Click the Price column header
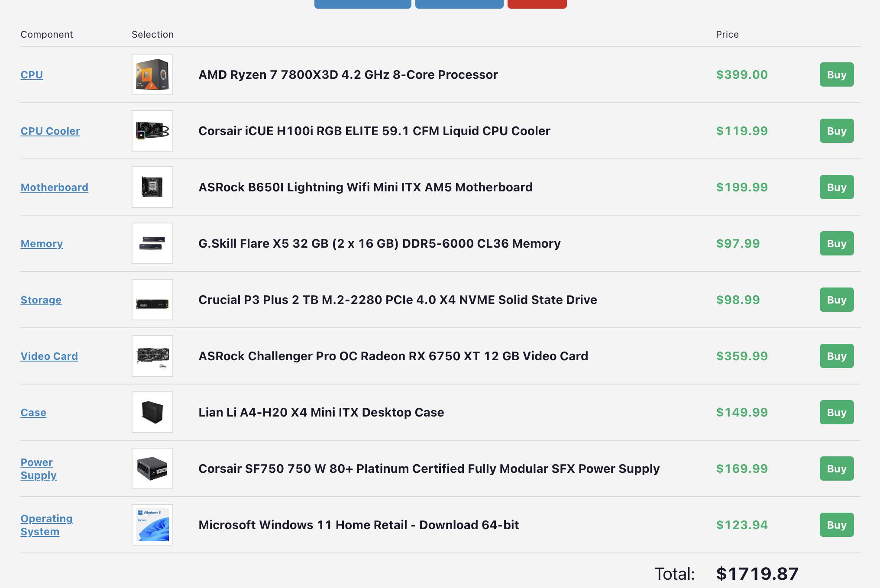880x588 pixels. point(727,34)
